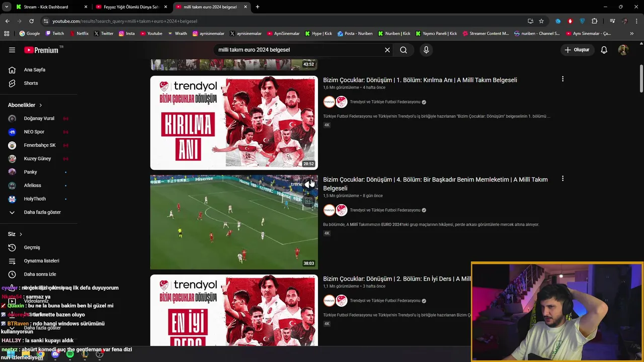
Task: Open title Bizim Çocuklar 1. Bölüm: Kırılma Anı
Action: 420,80
